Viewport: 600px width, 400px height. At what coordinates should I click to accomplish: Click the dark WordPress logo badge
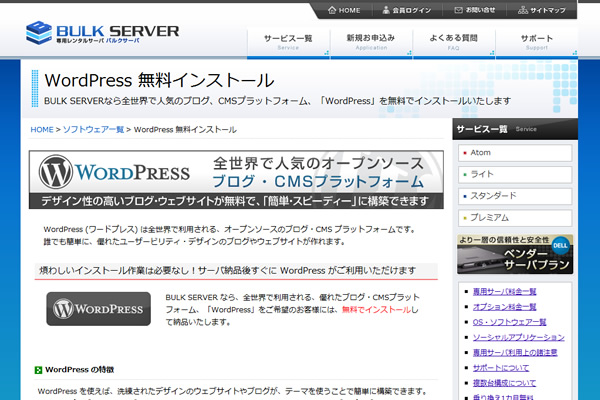98,309
